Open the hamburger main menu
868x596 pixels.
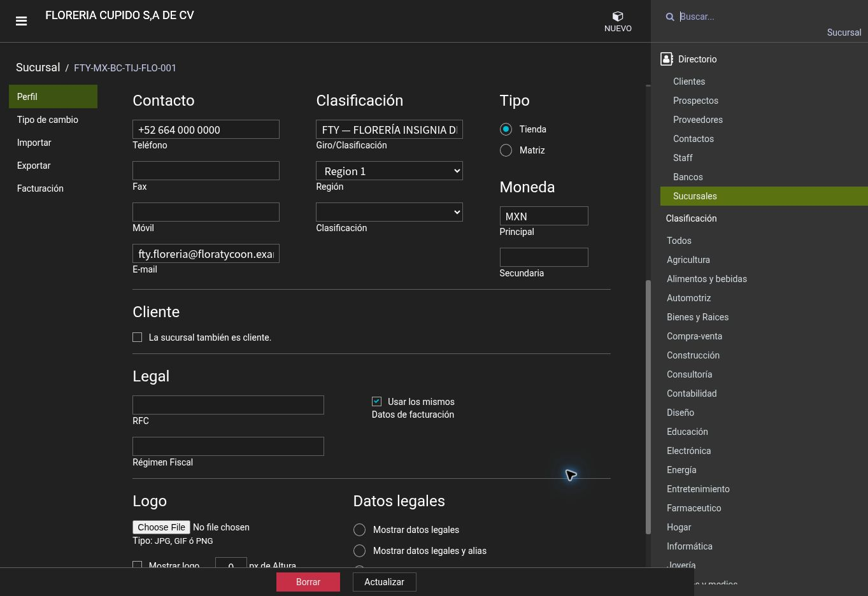(x=21, y=21)
